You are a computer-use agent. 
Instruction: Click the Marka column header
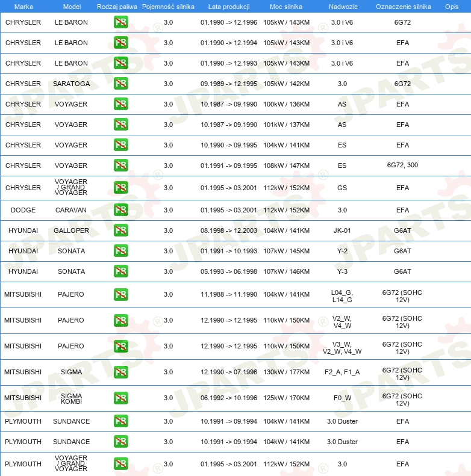(x=23, y=7)
